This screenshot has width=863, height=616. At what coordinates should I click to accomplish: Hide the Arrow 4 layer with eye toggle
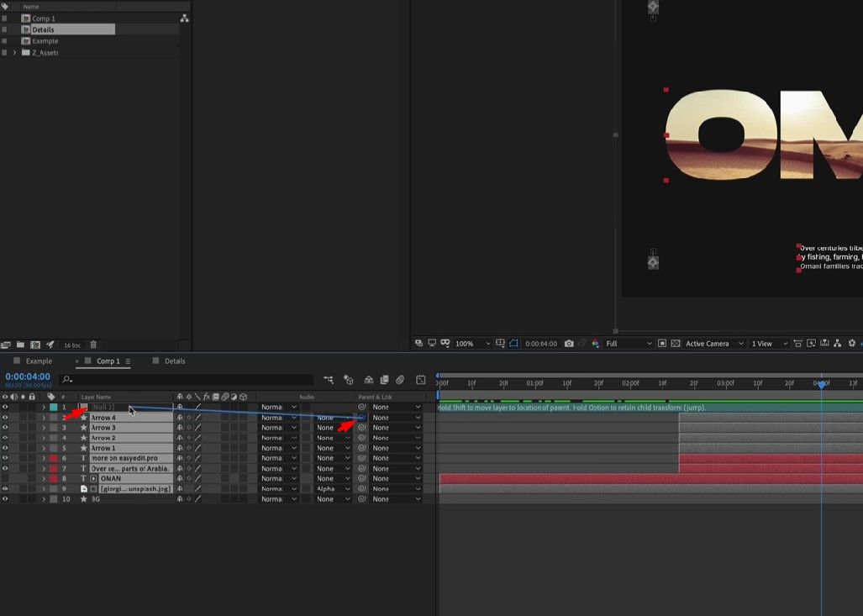point(5,418)
